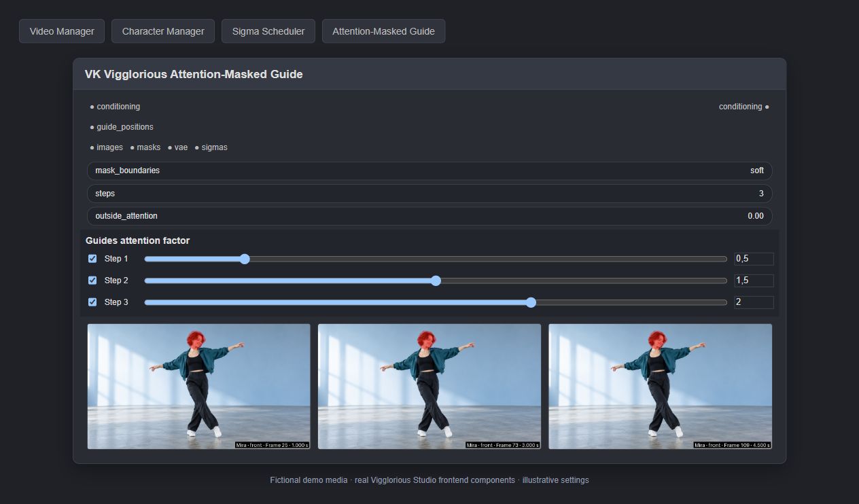This screenshot has height=504, width=859.
Task: Select the Attention-Masked Guide tab
Action: pos(383,31)
